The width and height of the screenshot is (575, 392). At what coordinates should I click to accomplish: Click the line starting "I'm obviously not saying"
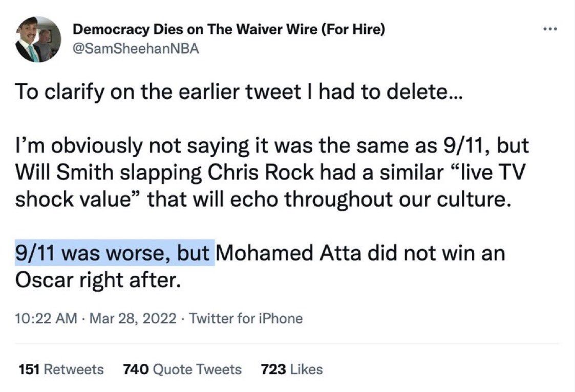(x=272, y=145)
